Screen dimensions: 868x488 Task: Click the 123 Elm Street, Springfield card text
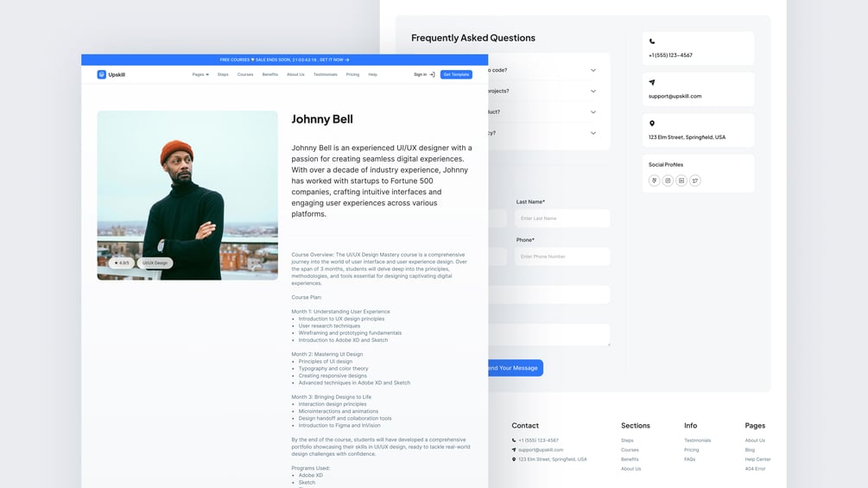pos(687,137)
